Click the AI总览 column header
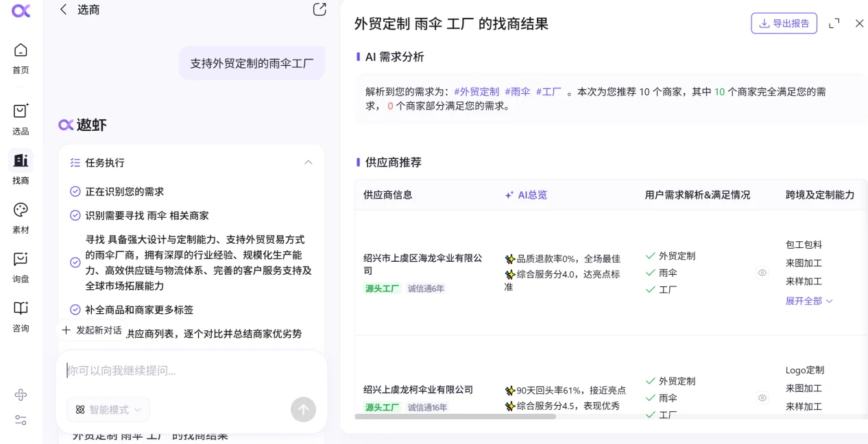The height and width of the screenshot is (444, 868). pyautogui.click(x=526, y=195)
